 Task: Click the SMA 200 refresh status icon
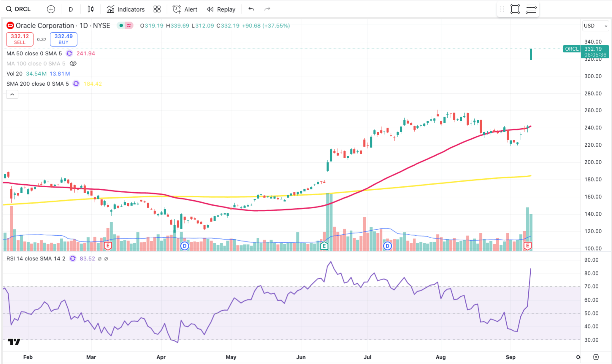[76, 84]
